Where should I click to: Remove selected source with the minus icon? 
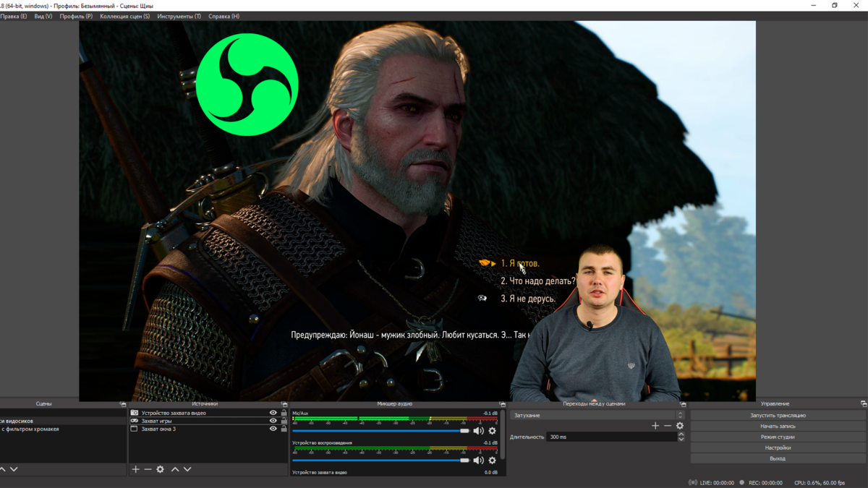coord(148,469)
